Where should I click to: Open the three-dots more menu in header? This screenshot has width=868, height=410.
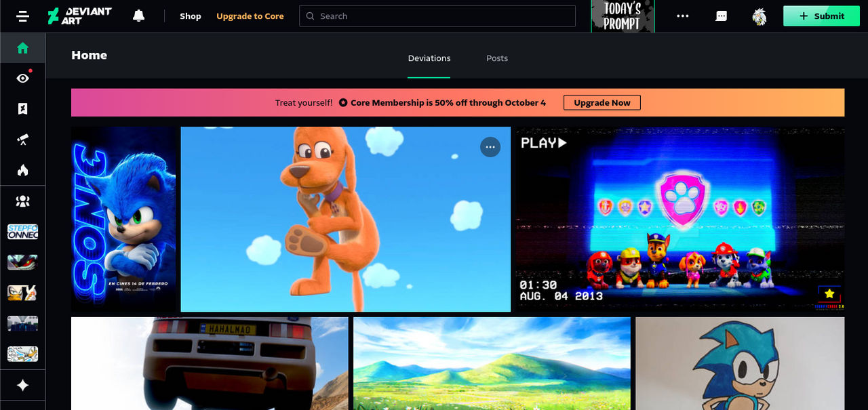point(683,16)
